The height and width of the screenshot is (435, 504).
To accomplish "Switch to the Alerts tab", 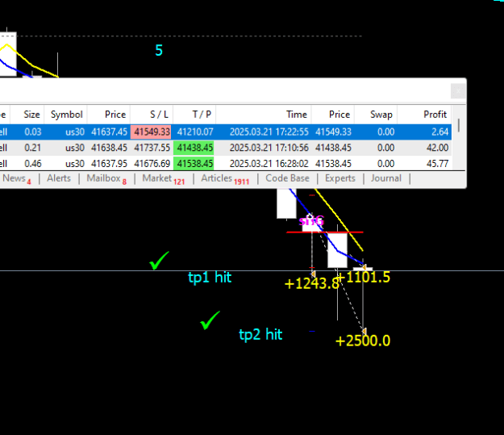I will tap(59, 178).
